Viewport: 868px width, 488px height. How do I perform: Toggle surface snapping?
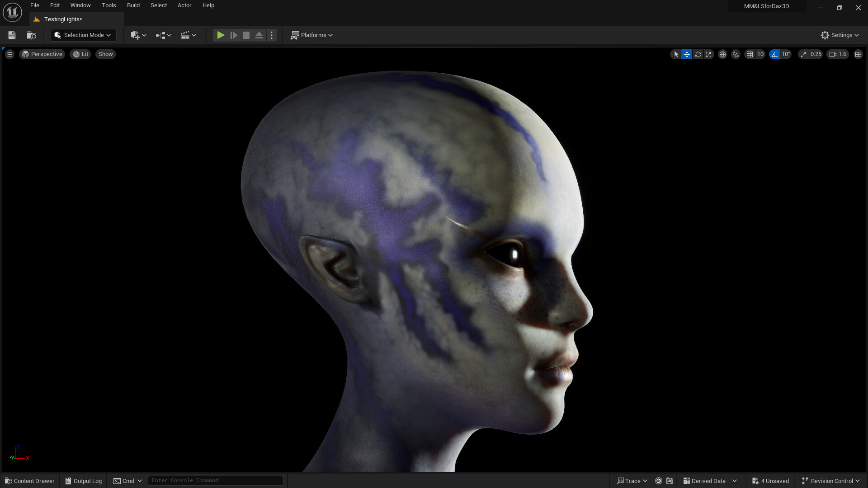(x=736, y=54)
